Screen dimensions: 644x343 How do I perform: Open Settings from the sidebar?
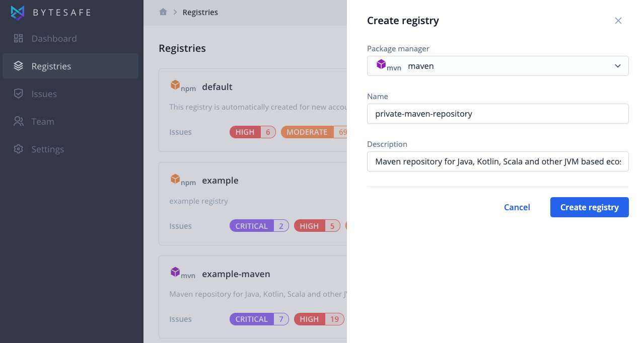(x=70, y=149)
